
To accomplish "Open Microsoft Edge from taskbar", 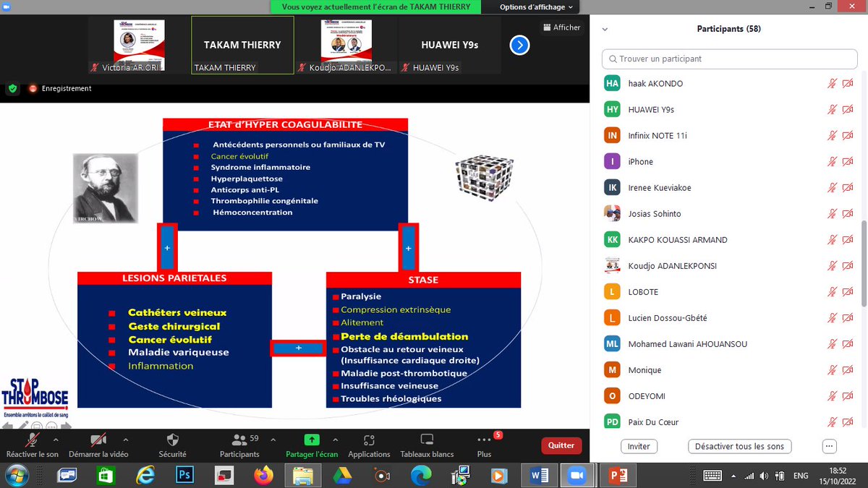I will [x=420, y=475].
